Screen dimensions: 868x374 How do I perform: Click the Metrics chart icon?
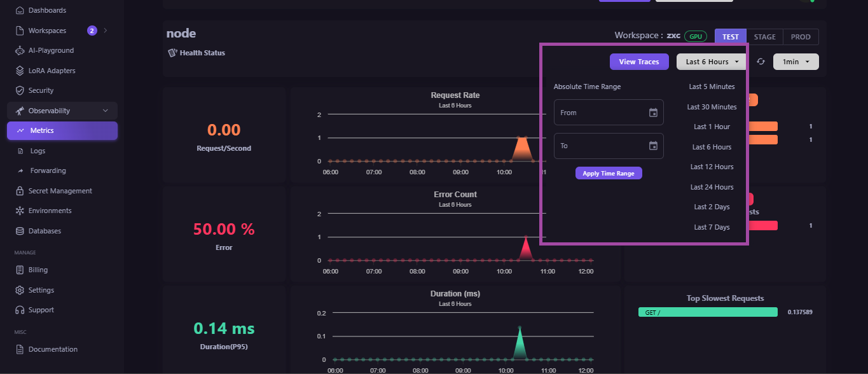point(20,130)
